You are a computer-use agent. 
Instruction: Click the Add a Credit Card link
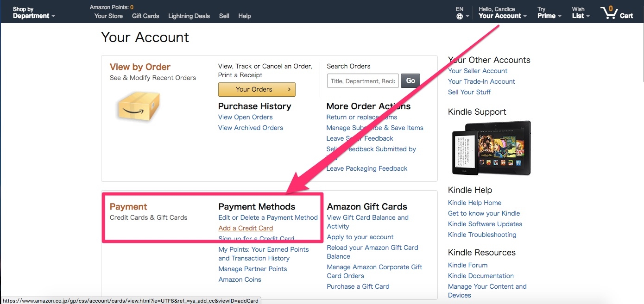point(246,228)
